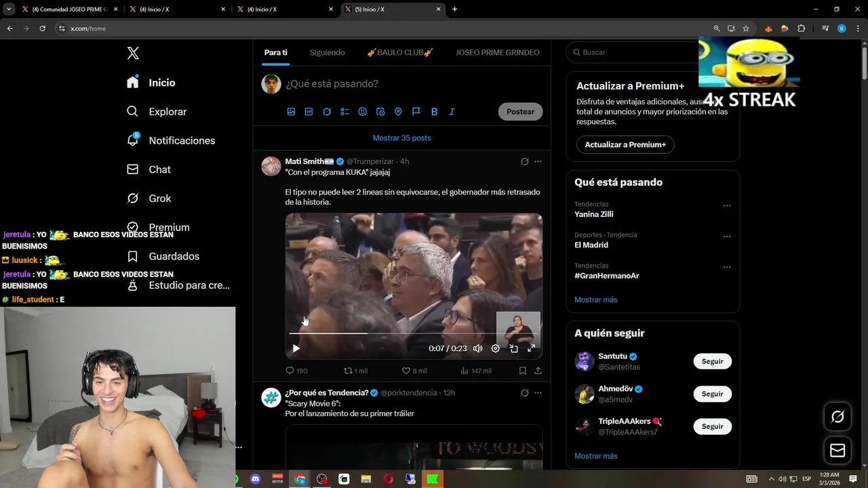868x488 pixels.
Task: Bookmark Mati Smith's post
Action: click(523, 371)
